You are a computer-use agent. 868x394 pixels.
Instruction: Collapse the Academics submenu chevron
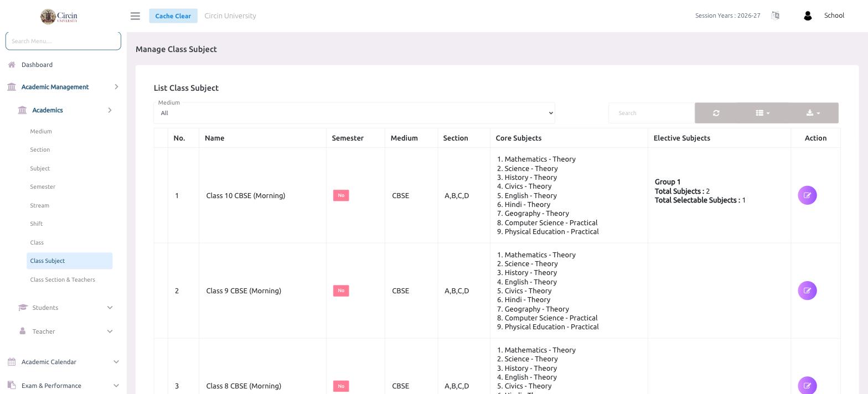110,110
